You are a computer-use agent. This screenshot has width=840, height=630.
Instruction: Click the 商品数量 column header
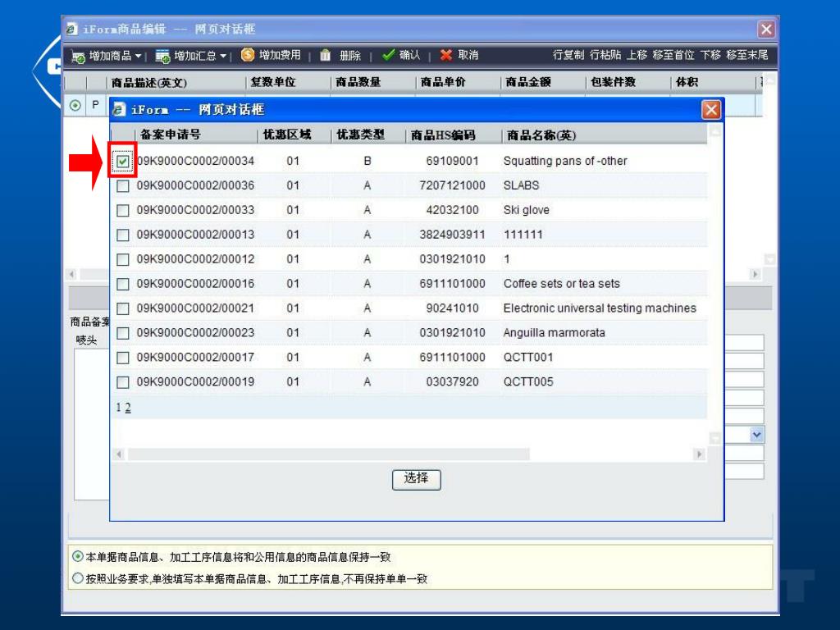(358, 82)
